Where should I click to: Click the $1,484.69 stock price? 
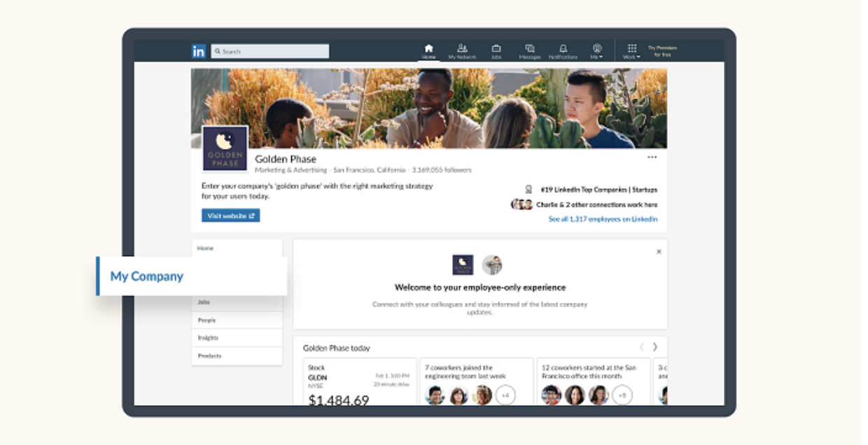click(x=339, y=401)
